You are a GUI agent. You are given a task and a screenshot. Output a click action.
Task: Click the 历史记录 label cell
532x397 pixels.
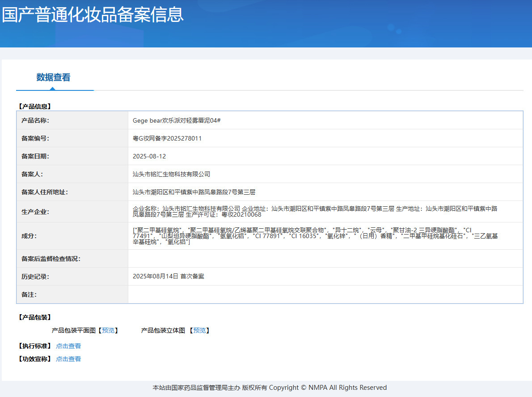coord(72,277)
